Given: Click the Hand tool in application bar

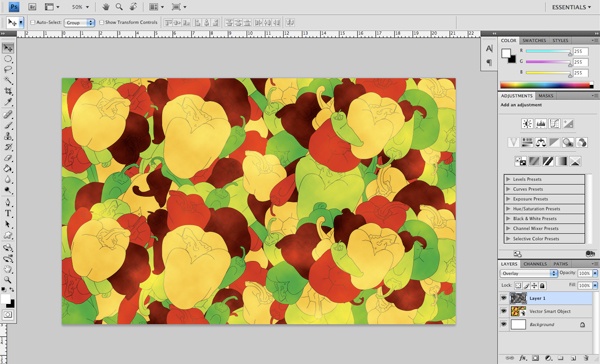Looking at the screenshot, I should [x=106, y=7].
